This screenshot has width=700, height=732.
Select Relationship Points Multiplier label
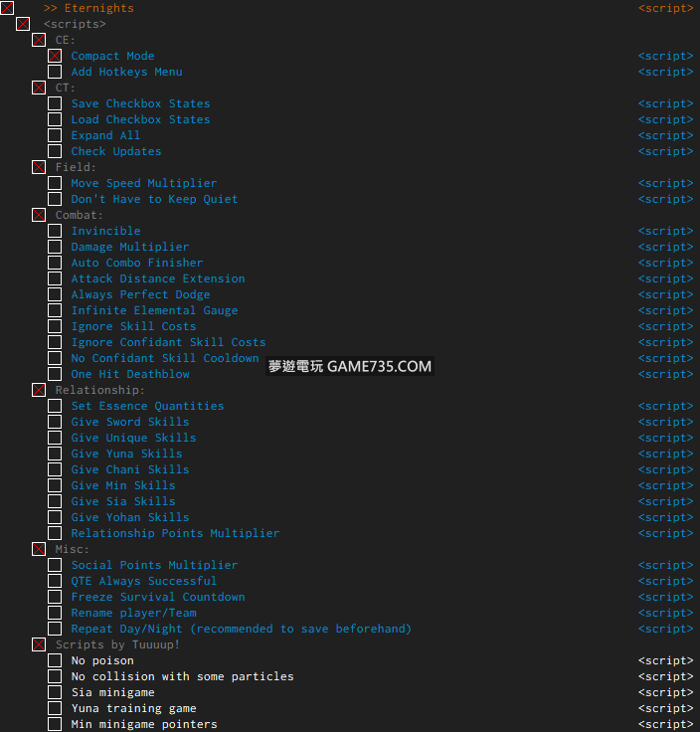175,533
